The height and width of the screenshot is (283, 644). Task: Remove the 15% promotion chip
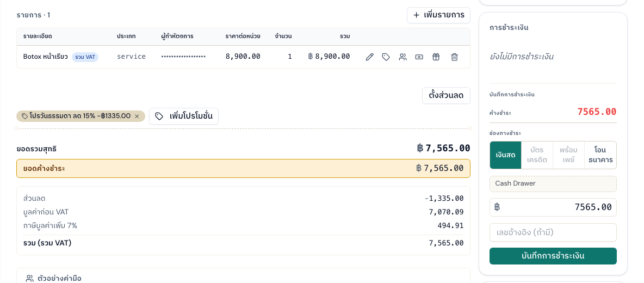pos(137,116)
